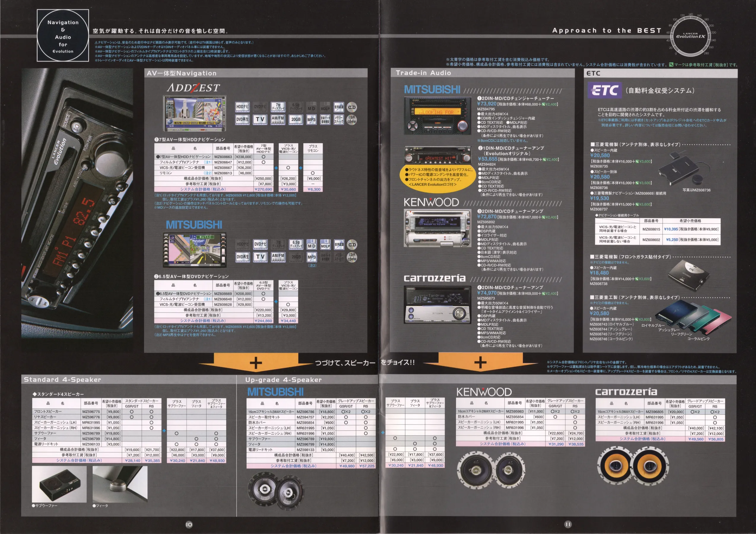Screen dimensions: 756x534
Task: Click the Kenwood 2DIN tuner amp photo
Action: tap(438, 228)
